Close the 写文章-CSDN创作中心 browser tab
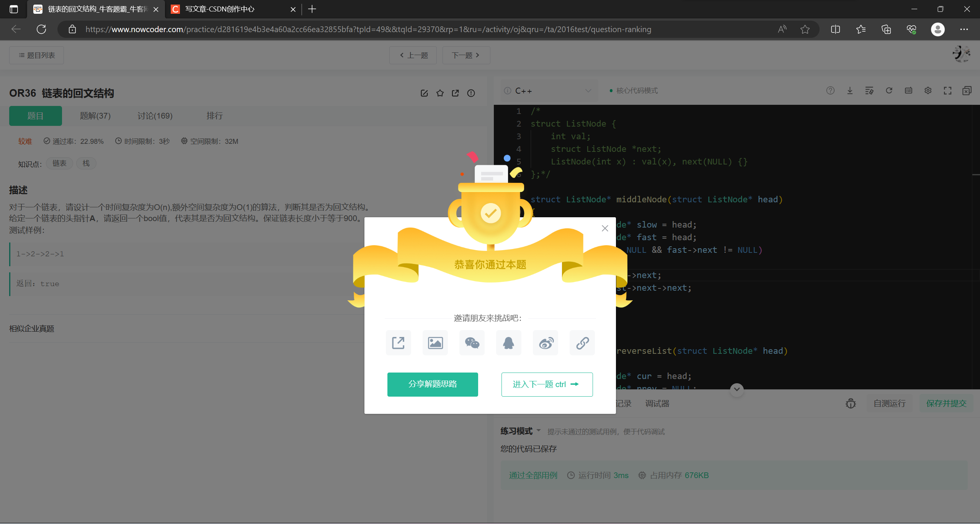The height and width of the screenshot is (524, 980). coord(293,9)
